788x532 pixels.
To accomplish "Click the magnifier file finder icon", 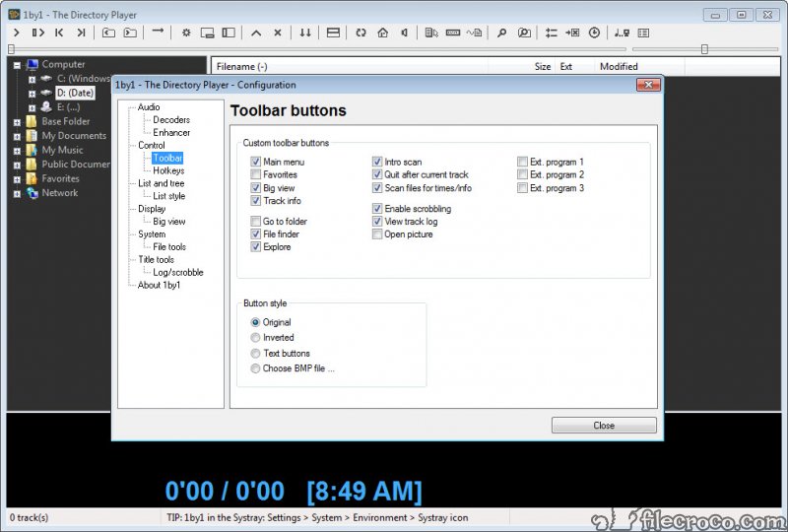I will tap(501, 33).
